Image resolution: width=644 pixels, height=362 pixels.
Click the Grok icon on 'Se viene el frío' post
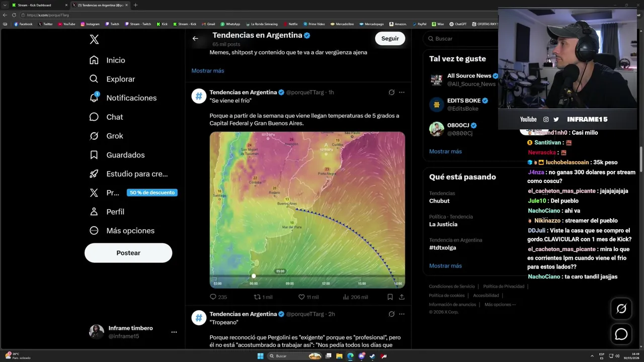pyautogui.click(x=391, y=93)
